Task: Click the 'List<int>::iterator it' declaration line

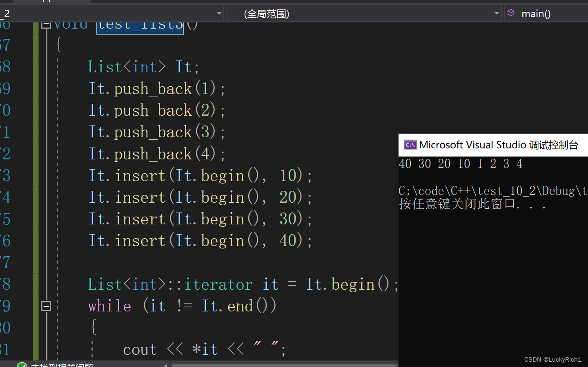Action: tap(243, 284)
